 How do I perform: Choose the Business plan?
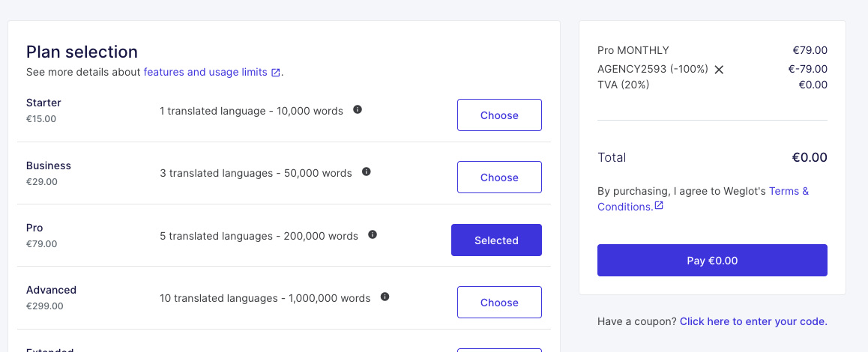tap(499, 177)
